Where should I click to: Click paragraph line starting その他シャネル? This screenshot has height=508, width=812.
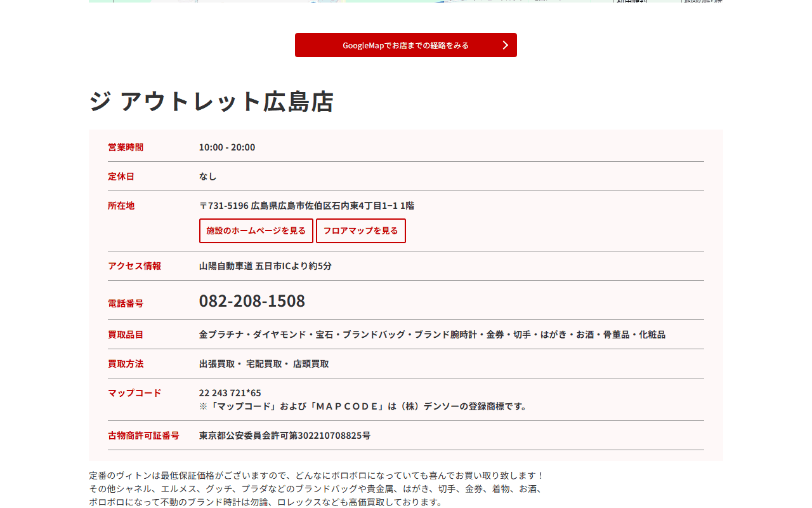click(x=316, y=489)
